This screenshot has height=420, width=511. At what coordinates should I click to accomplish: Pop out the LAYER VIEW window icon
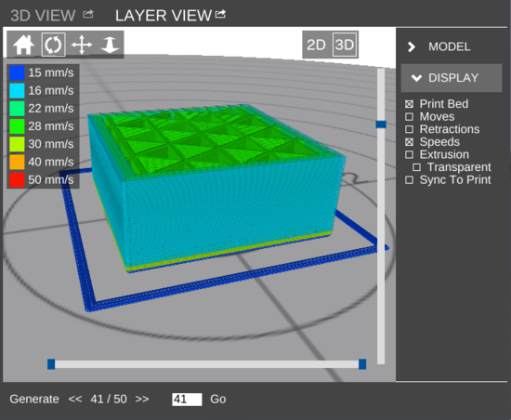coord(220,14)
